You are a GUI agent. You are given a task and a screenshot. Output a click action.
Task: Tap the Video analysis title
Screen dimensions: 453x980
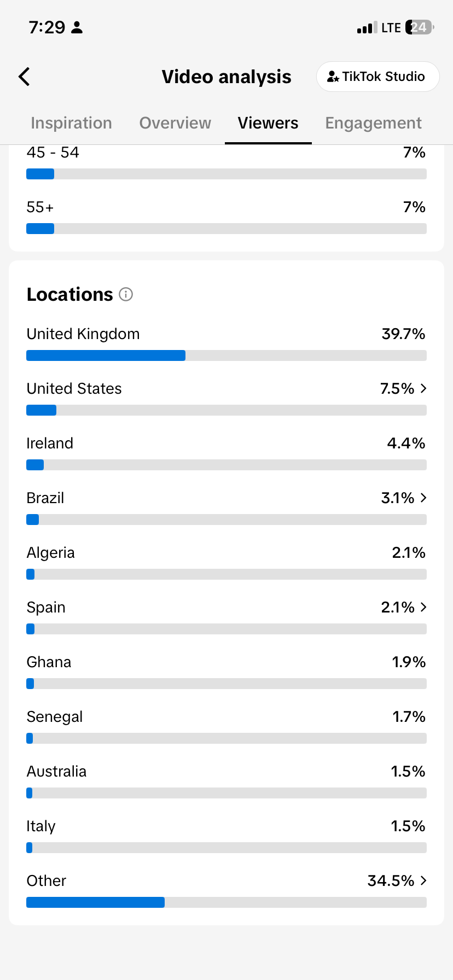pos(226,77)
